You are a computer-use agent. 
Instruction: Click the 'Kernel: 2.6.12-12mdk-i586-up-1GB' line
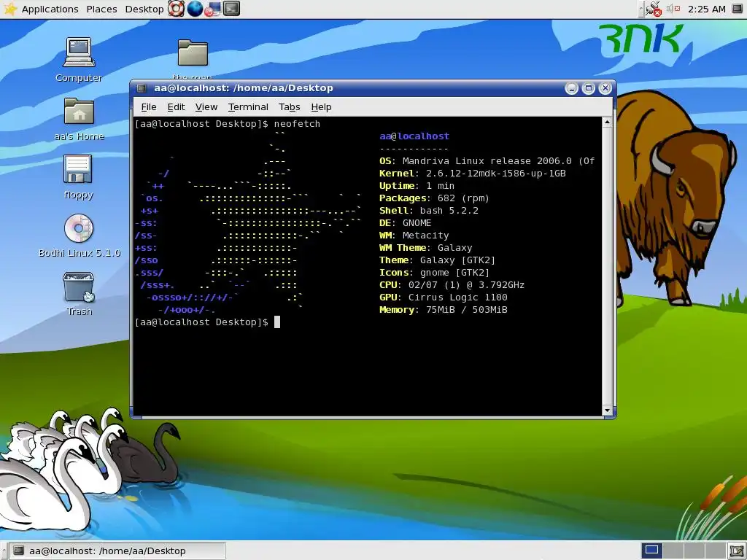pos(472,174)
